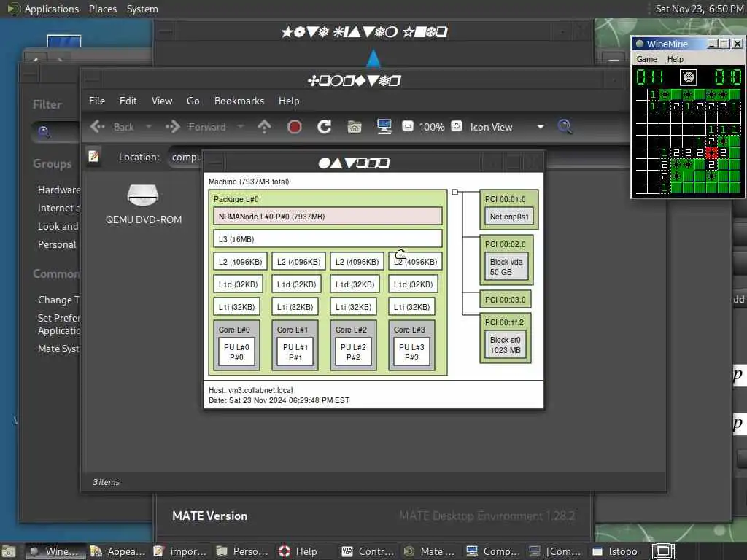The height and width of the screenshot is (560, 747).
Task: Select Look and Feel group in Control Center
Action: [58, 226]
